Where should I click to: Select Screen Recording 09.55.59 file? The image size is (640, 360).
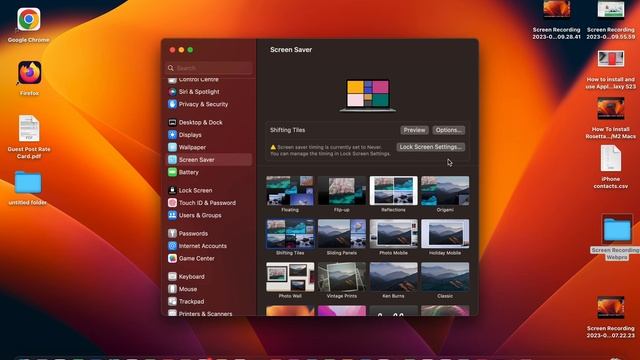click(611, 10)
